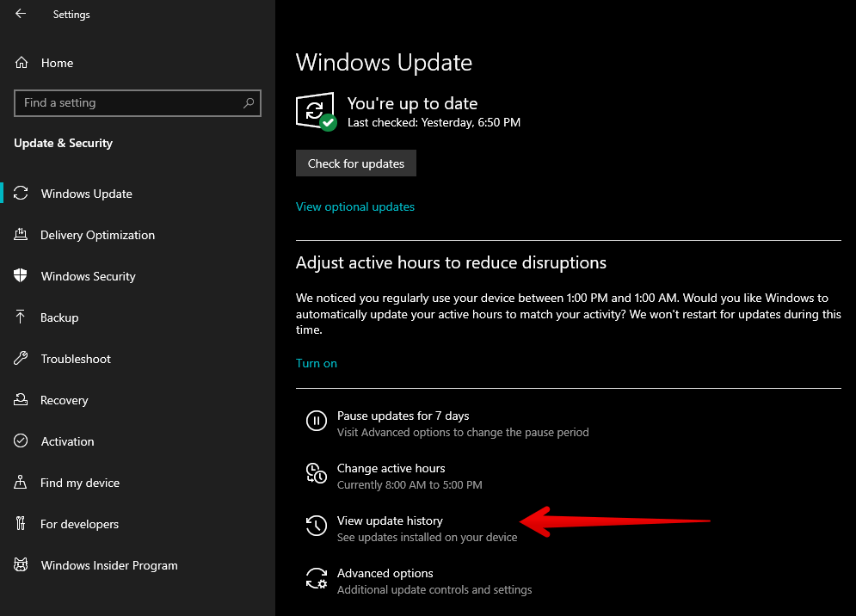Viewport: 856px width, 616px height.
Task: Click the Delivery Optimization icon
Action: (x=21, y=235)
